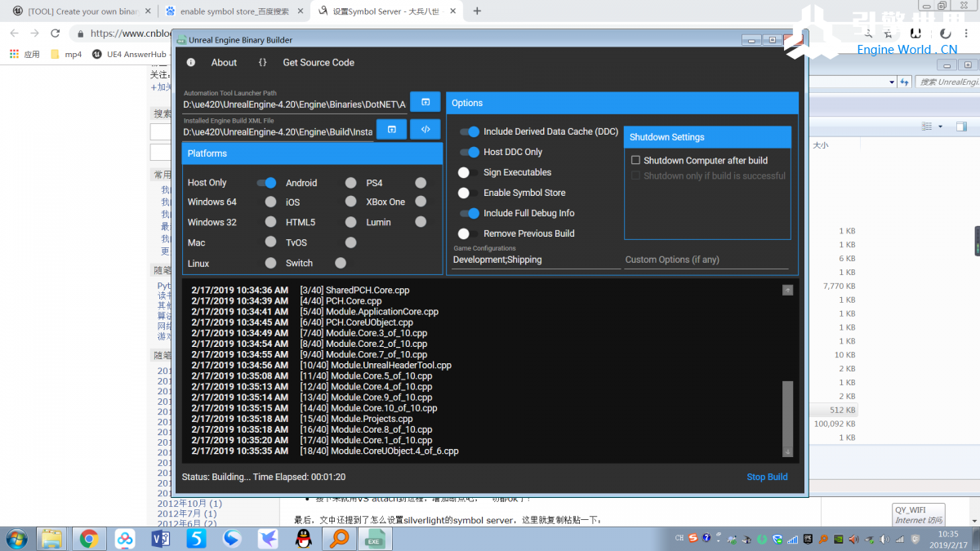Image resolution: width=980 pixels, height=551 pixels.
Task: Open the blue '5' taskbar app
Action: click(x=196, y=539)
